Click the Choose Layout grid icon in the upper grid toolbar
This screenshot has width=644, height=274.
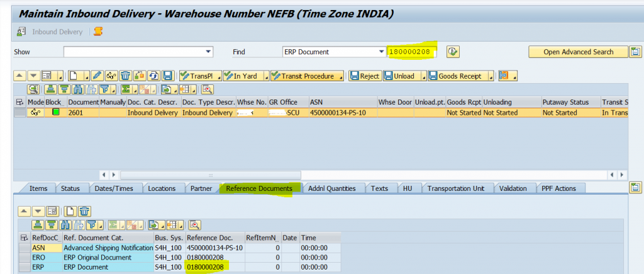[x=185, y=89]
